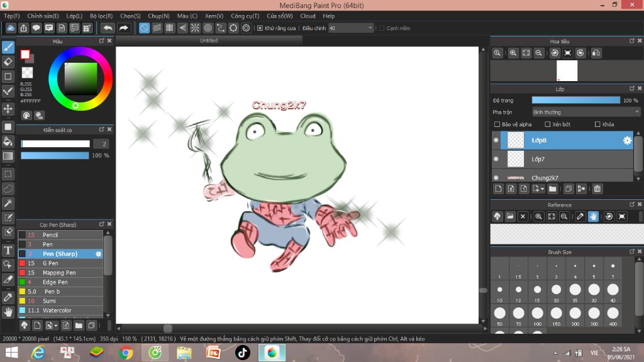
Task: Click the Redo arrow in toolbar
Action: coord(123,28)
